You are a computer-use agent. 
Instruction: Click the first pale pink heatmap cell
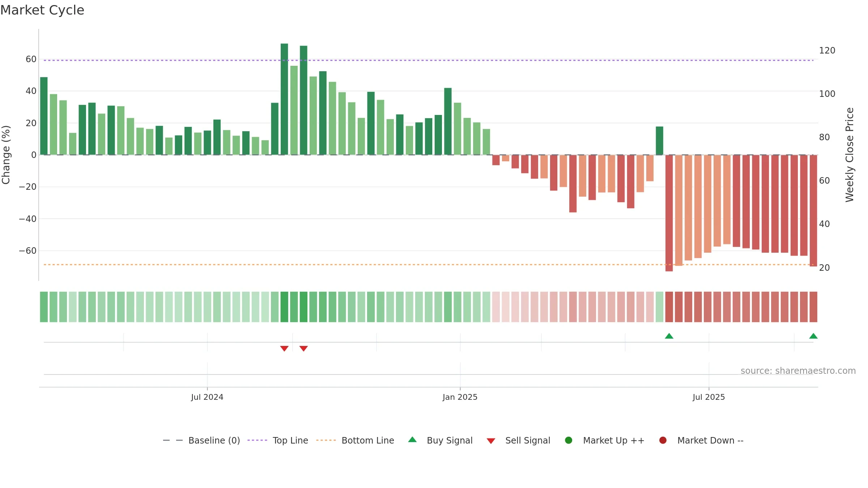click(x=496, y=307)
